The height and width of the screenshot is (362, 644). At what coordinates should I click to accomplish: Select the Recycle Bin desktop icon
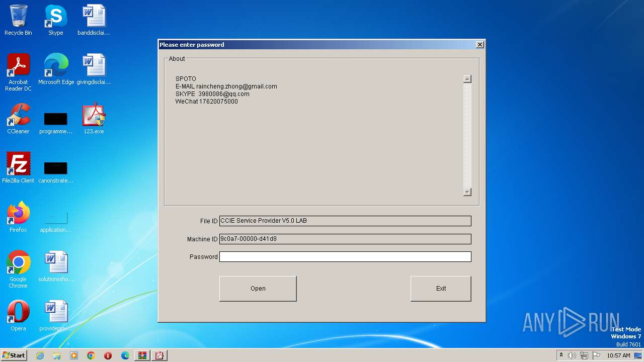pyautogui.click(x=18, y=20)
